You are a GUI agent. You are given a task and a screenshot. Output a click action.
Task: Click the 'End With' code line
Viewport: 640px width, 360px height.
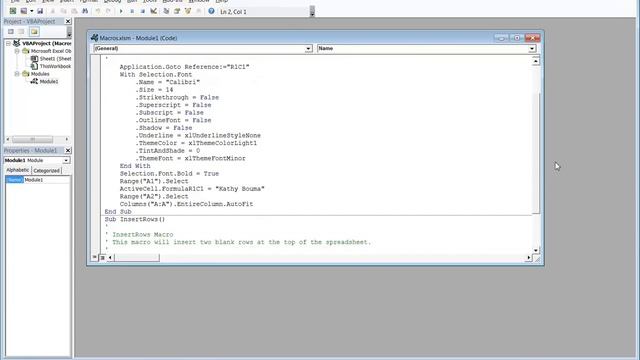click(x=135, y=166)
